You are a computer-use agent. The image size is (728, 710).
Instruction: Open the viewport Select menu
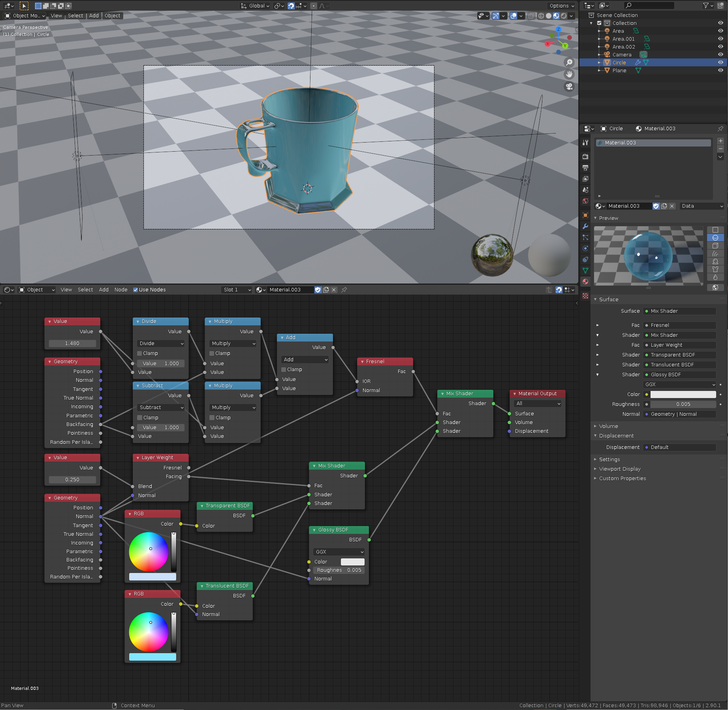tap(75, 16)
